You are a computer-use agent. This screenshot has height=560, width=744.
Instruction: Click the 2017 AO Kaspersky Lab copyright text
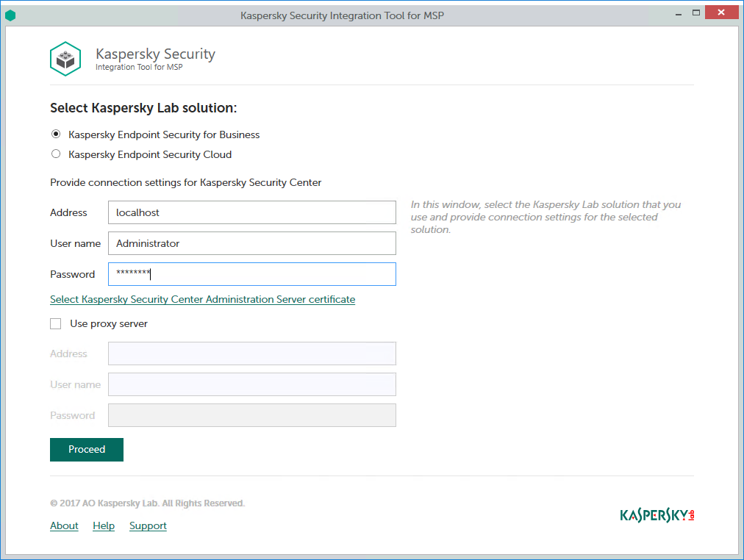pos(148,503)
